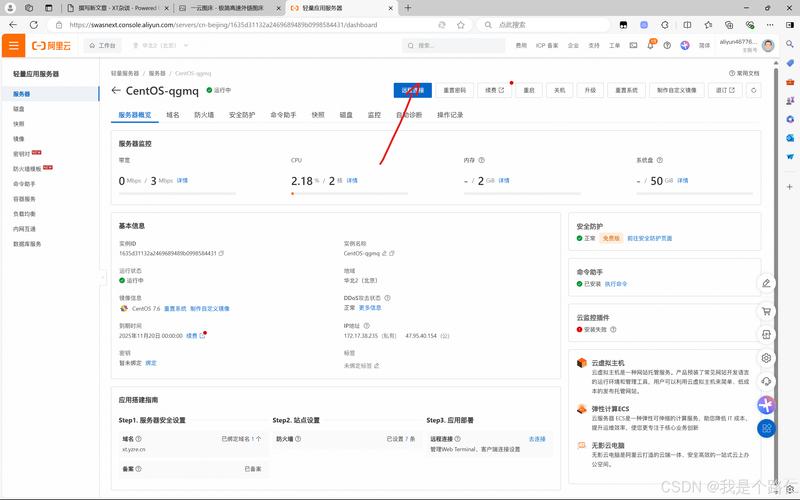
Task: Open the orange hamburger menu
Action: click(14, 46)
